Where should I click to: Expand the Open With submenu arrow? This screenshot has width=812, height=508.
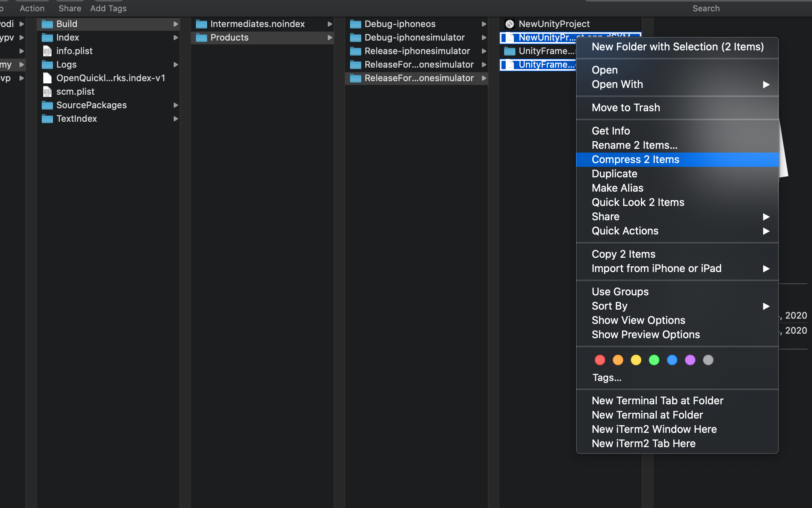click(x=766, y=85)
